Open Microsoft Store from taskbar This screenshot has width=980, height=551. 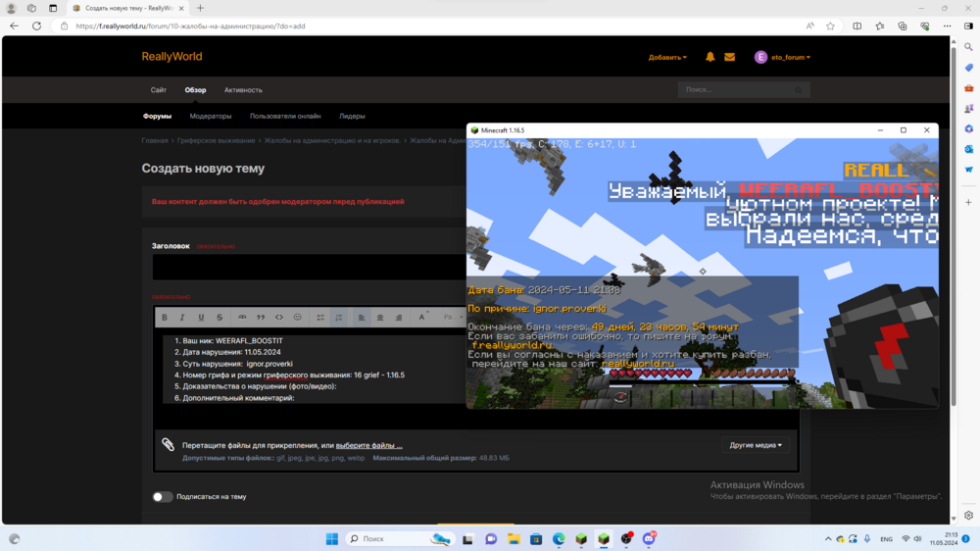[x=536, y=538]
